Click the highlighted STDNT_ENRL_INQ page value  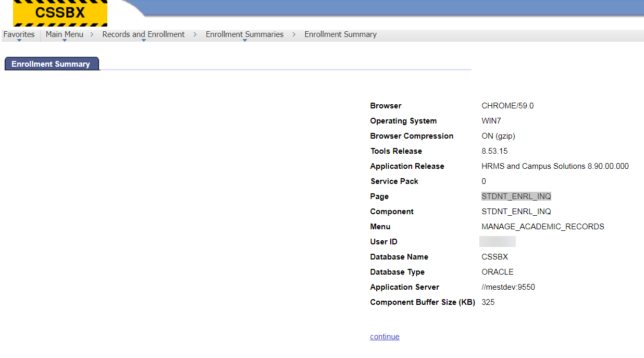click(516, 196)
